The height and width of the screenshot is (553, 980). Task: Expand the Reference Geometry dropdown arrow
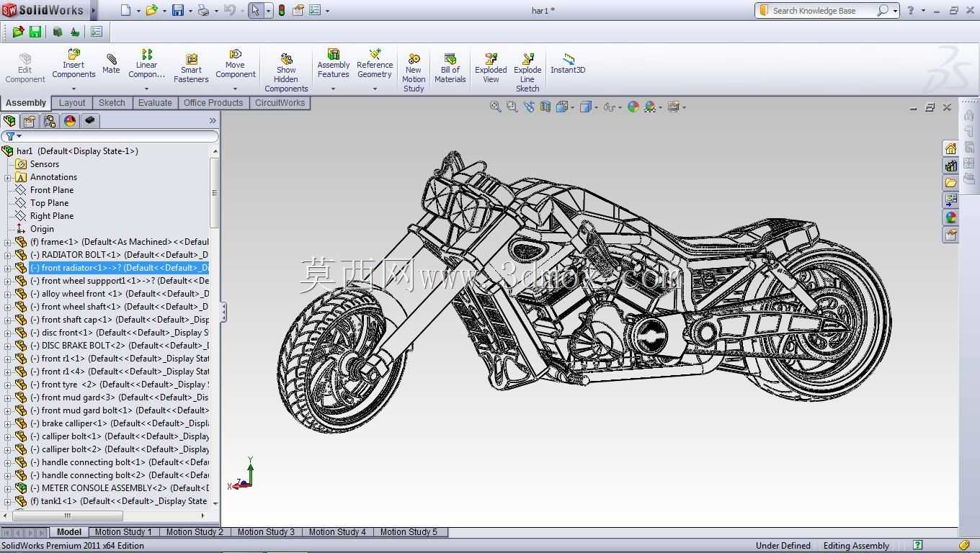click(x=375, y=89)
